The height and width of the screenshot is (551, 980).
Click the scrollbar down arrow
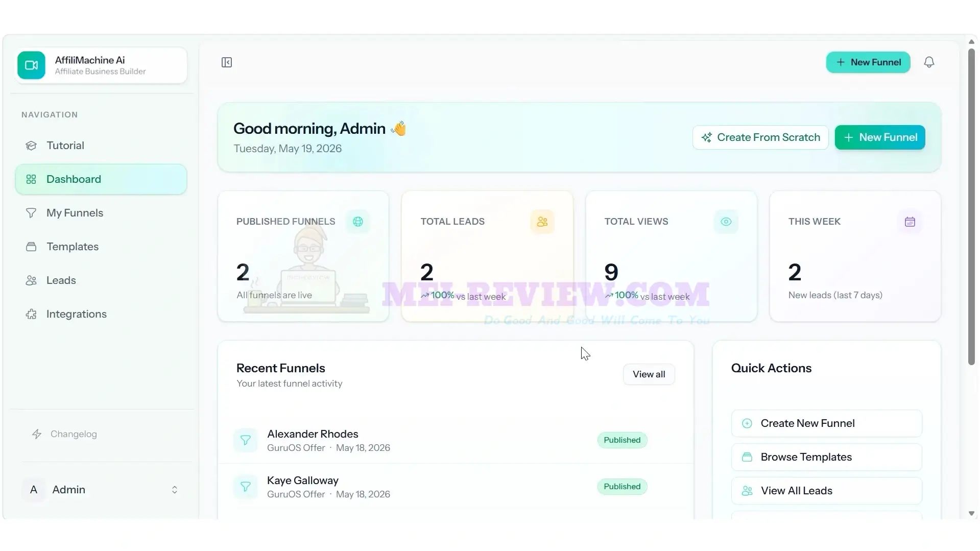(x=971, y=514)
